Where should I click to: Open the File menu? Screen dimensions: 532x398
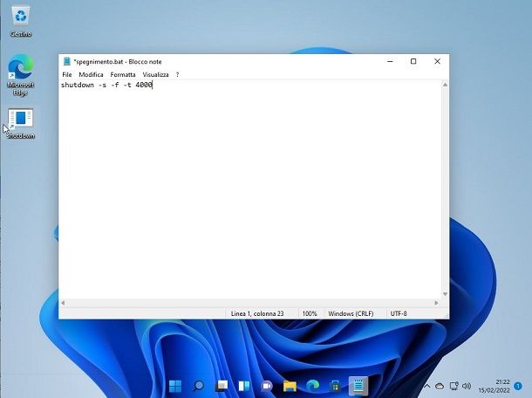coord(67,74)
